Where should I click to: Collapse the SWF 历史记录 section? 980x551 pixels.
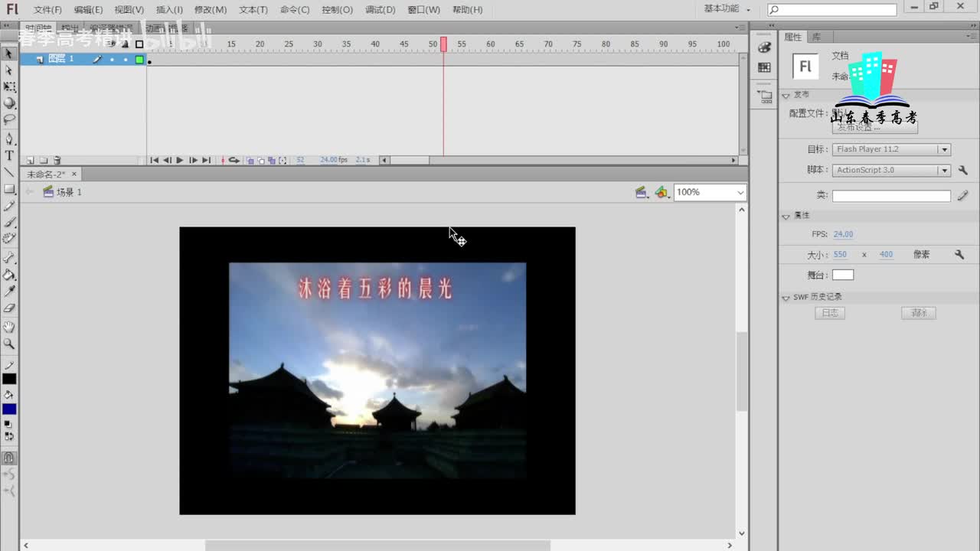(786, 298)
